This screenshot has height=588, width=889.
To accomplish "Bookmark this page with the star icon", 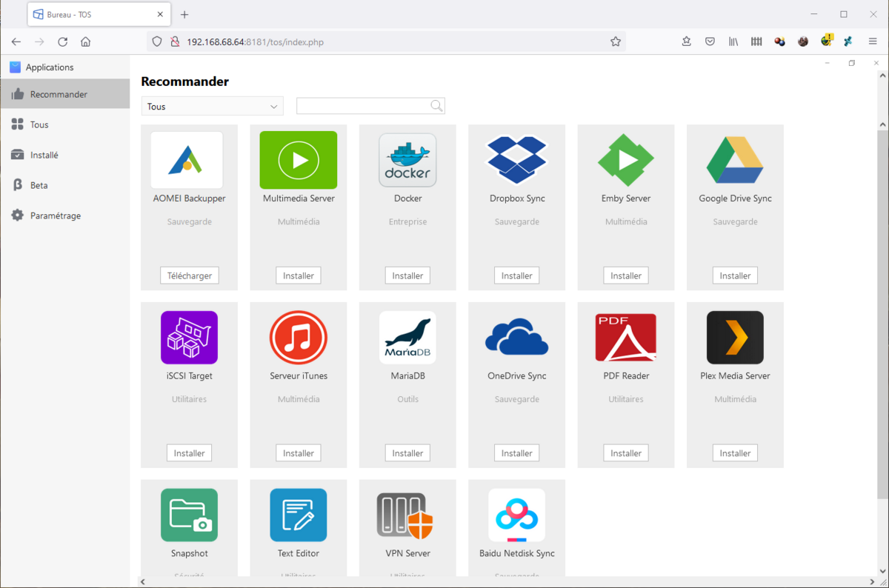I will pyautogui.click(x=616, y=42).
